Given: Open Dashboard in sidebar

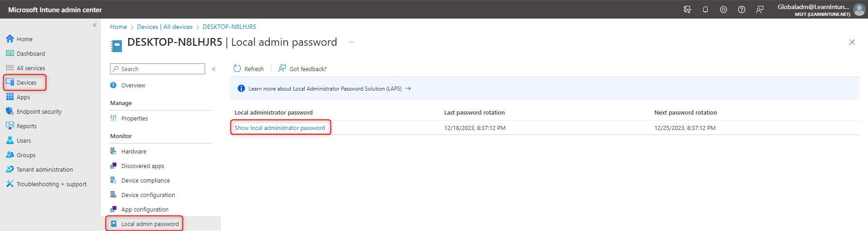Looking at the screenshot, I should [31, 53].
